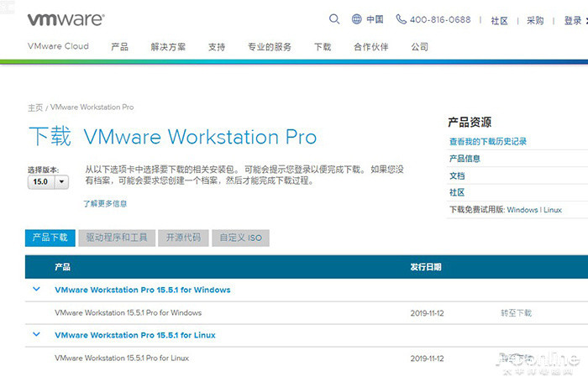Open the VMware Cloud menu item
588x382 pixels.
58,46
